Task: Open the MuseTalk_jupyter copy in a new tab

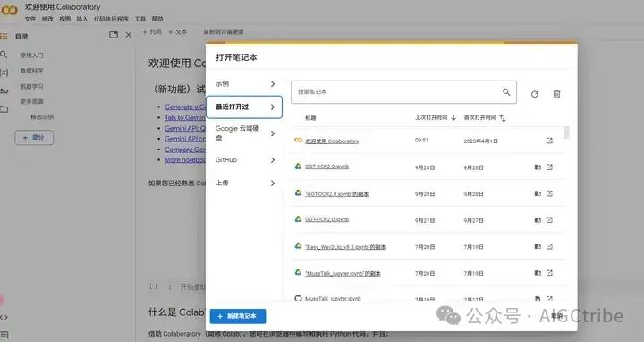Action: pos(549,273)
